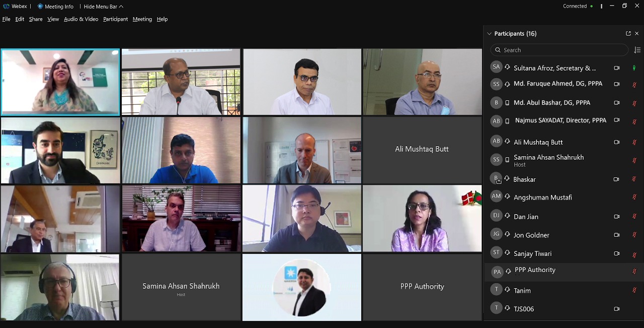The image size is (644, 328).
Task: Click Hide Menu Bar caret
Action: pyautogui.click(x=121, y=7)
